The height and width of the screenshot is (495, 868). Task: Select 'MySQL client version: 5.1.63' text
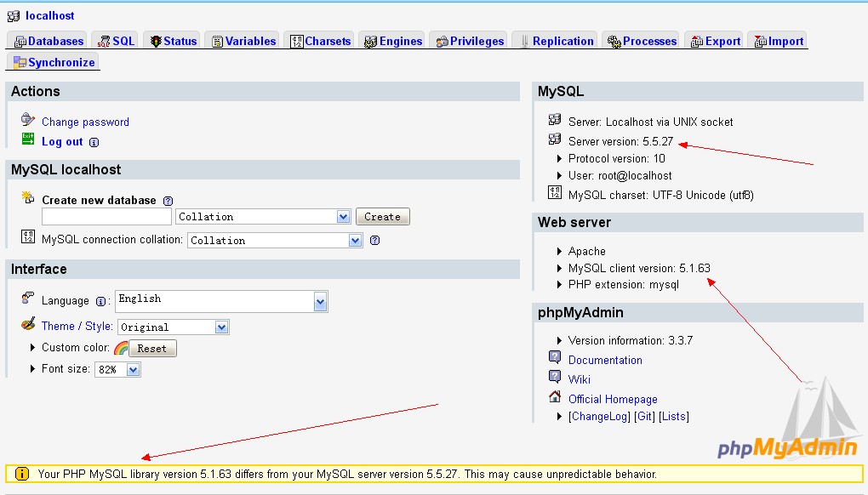(639, 268)
